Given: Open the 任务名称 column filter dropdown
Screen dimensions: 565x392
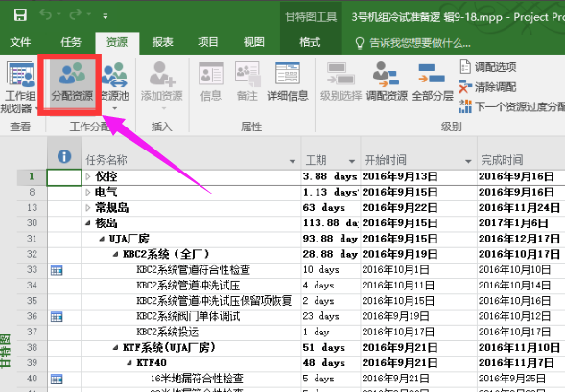Looking at the screenshot, I should pyautogui.click(x=293, y=161).
